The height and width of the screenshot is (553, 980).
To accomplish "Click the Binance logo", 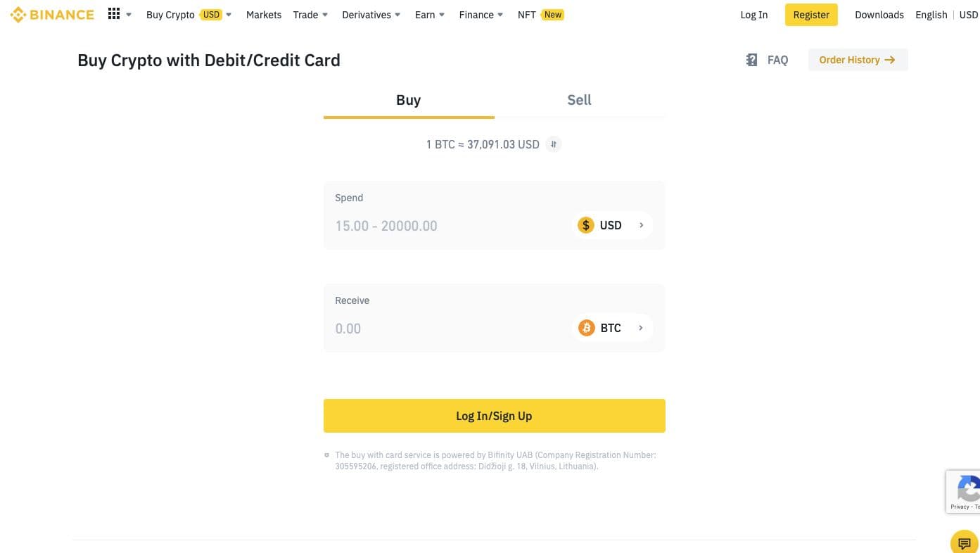I will 52,15.
